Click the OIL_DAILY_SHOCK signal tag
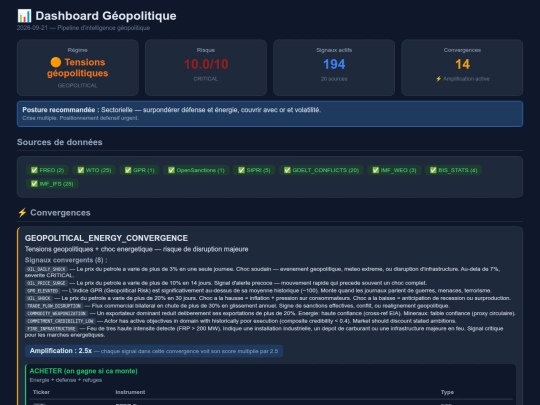Screen dimensions: 540x405 46,269
